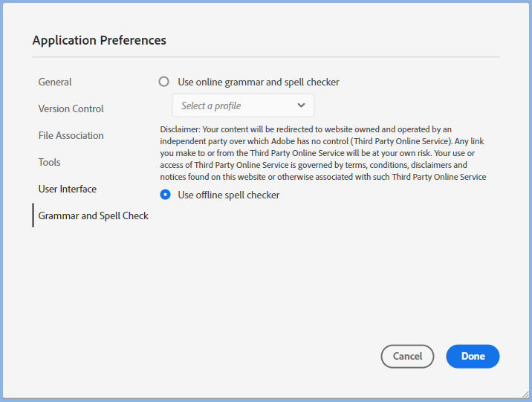The height and width of the screenshot is (402, 532).
Task: Select the offline spell checker radio button
Action: coord(165,195)
